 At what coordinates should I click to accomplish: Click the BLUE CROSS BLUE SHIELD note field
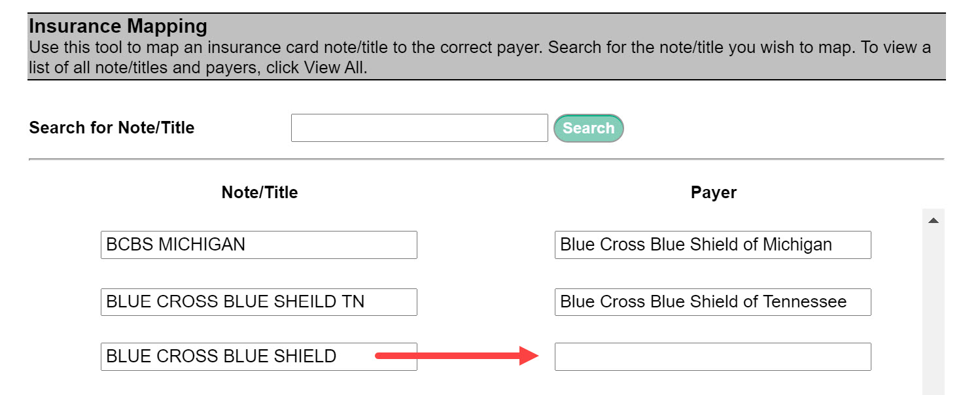(258, 356)
